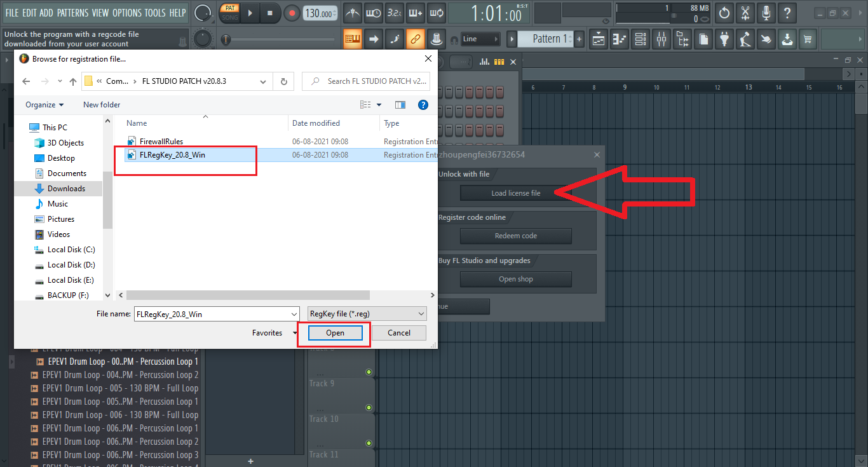
Task: Switch the PAT/SONG mode toggle
Action: [x=229, y=13]
